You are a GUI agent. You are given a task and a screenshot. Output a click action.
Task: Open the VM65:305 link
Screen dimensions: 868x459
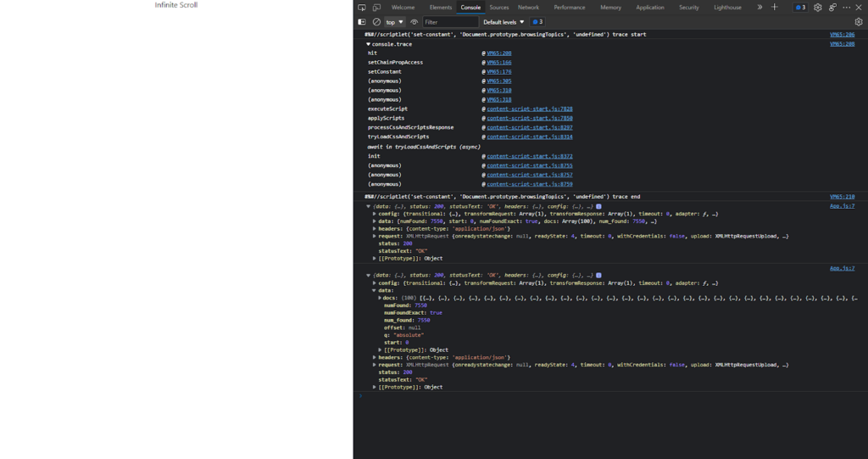498,81
